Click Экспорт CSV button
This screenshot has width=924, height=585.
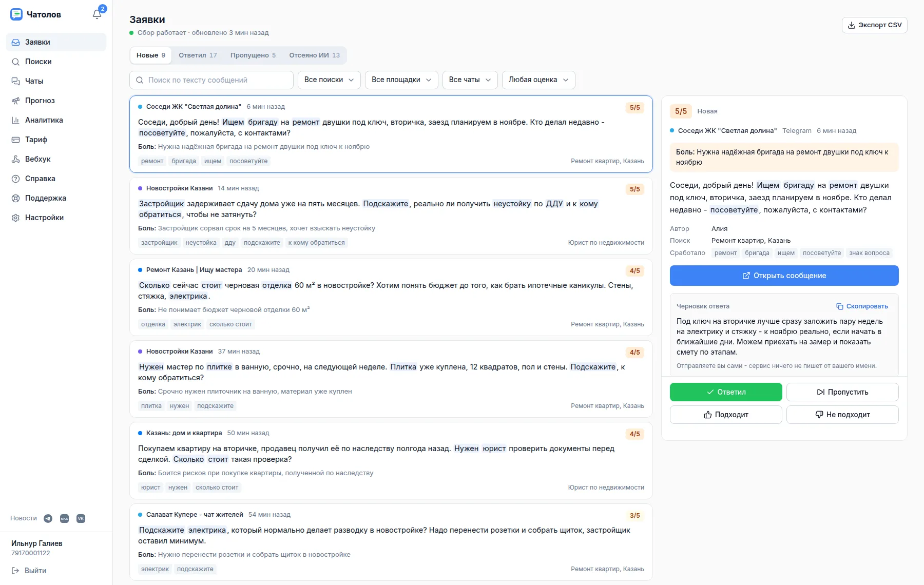(874, 25)
